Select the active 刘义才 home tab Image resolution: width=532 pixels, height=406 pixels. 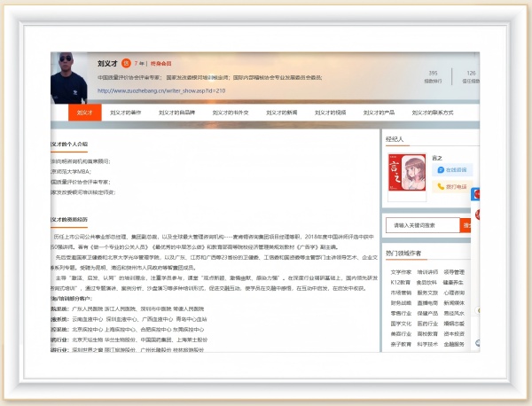tap(84, 113)
